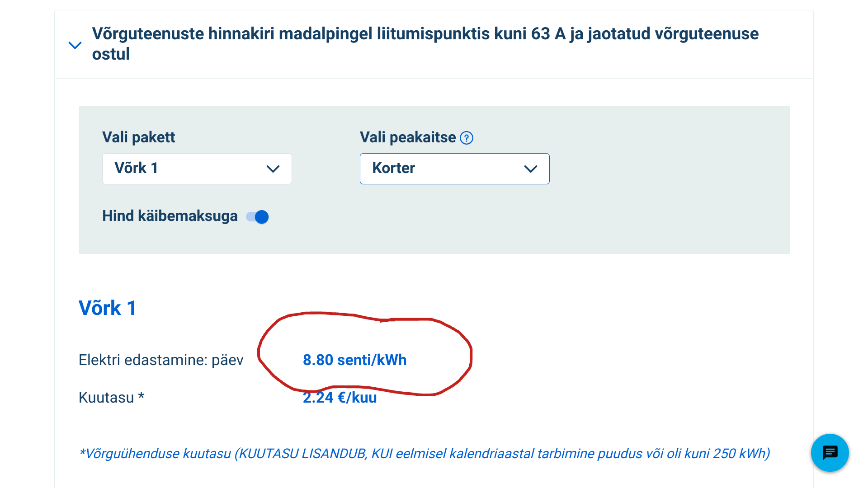Click the arrow in the Korter box

pyautogui.click(x=530, y=169)
